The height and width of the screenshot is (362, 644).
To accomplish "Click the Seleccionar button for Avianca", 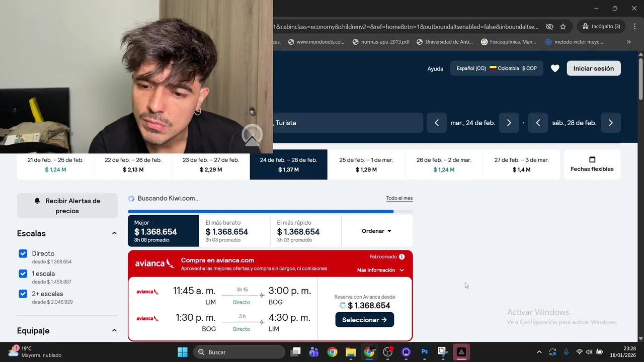I will 365,320.
